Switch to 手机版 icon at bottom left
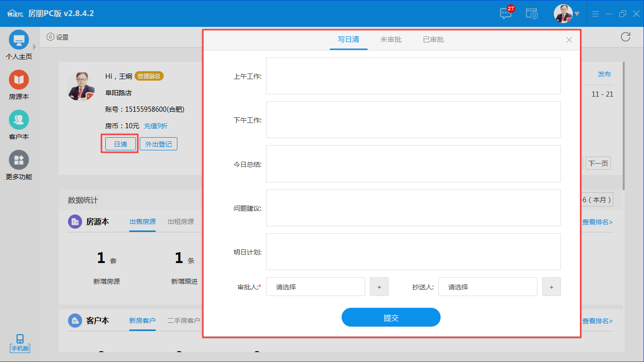The image size is (644, 362). [x=20, y=343]
